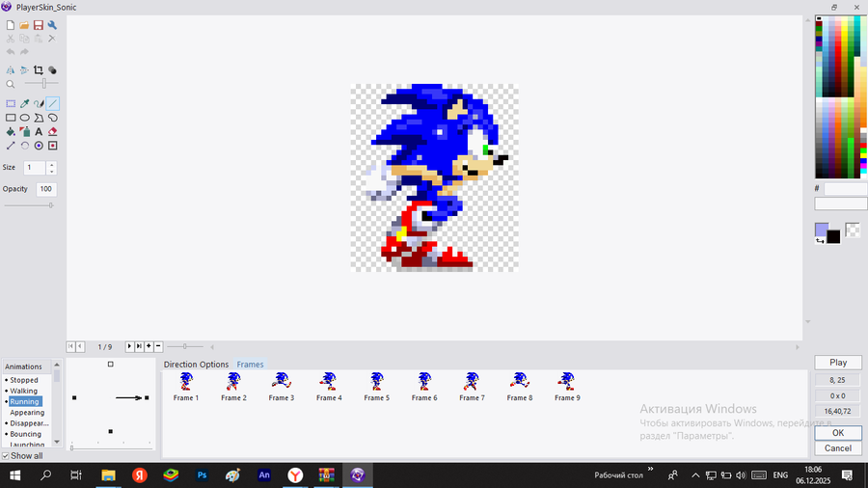Select the Eraser tool
868x488 pixels.
coord(53,132)
